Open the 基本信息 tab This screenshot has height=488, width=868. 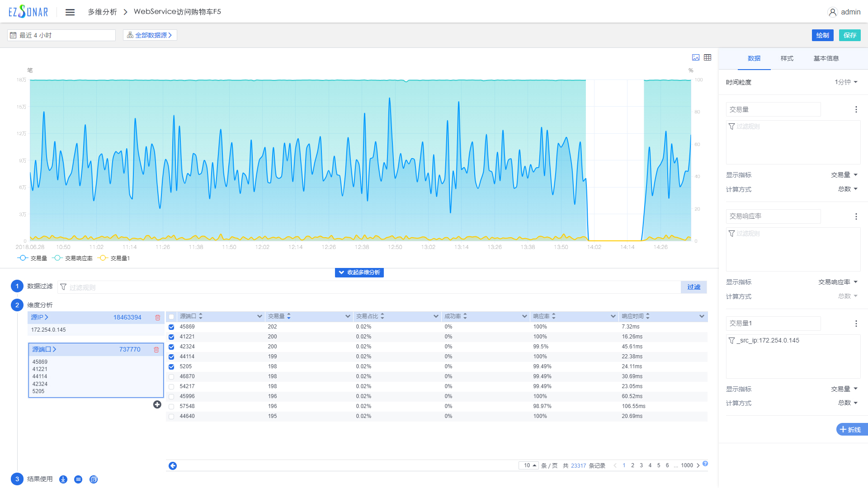point(826,58)
